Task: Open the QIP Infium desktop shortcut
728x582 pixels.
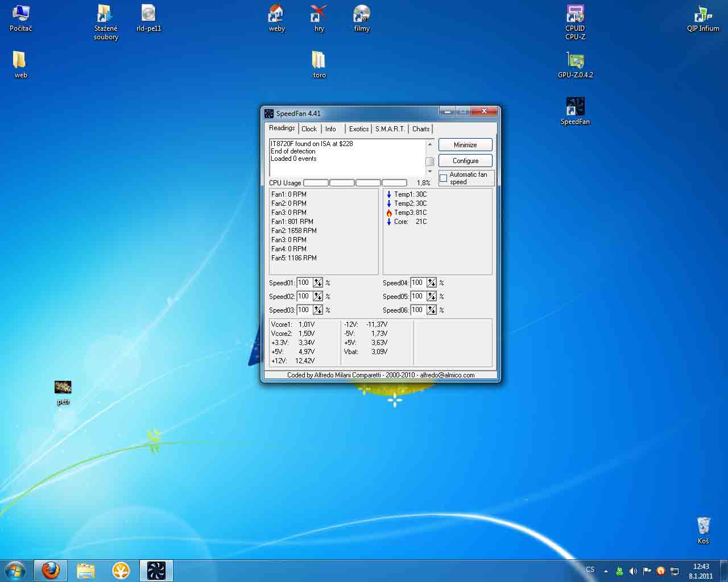Action: (702, 15)
